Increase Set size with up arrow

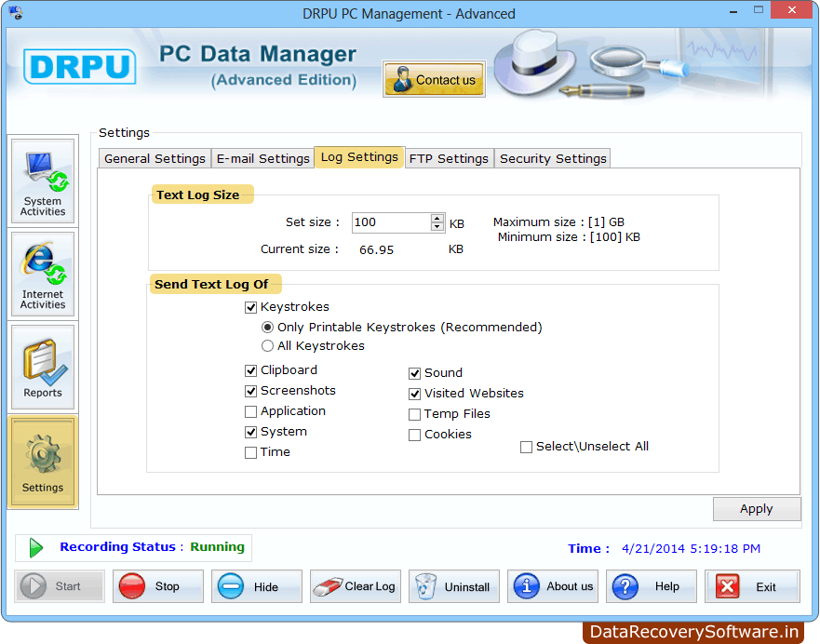click(x=437, y=218)
